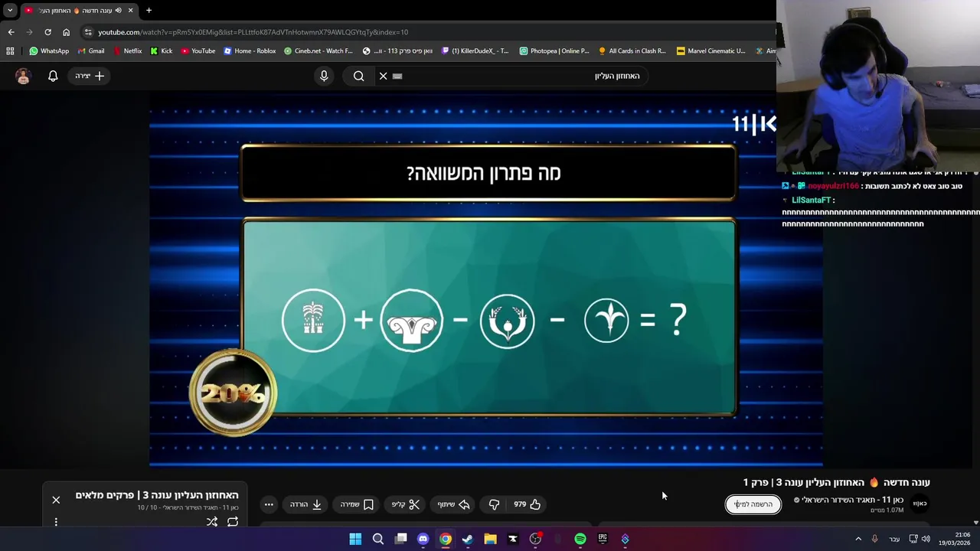Image resolution: width=980 pixels, height=551 pixels.
Task: Open the account avatar menu
Action: click(23, 76)
